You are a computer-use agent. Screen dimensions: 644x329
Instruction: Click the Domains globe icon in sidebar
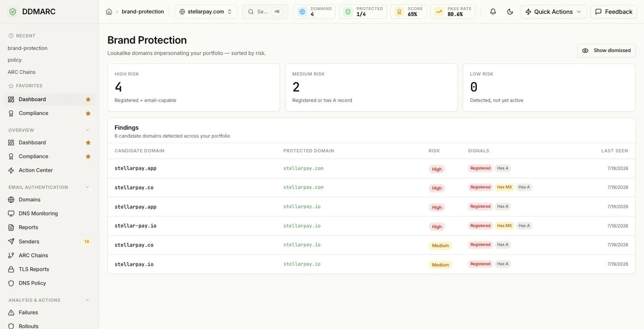pos(11,200)
